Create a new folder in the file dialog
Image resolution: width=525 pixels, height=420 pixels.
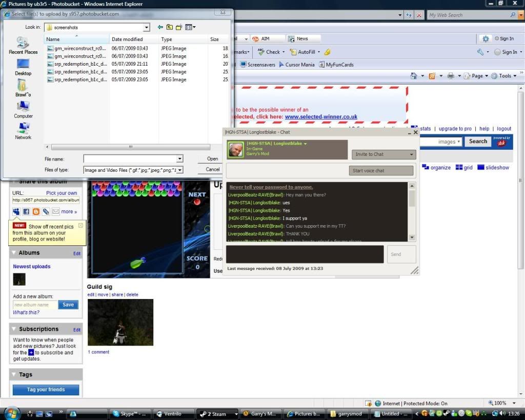pos(179,27)
